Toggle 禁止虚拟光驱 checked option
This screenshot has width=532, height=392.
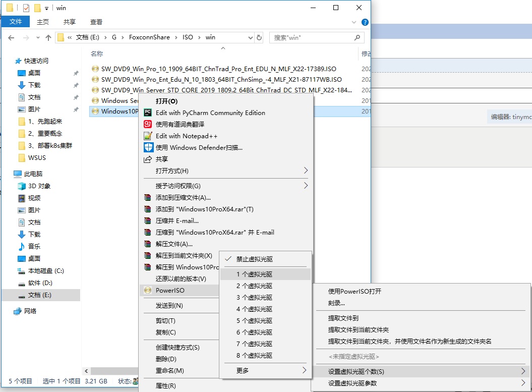pos(265,259)
